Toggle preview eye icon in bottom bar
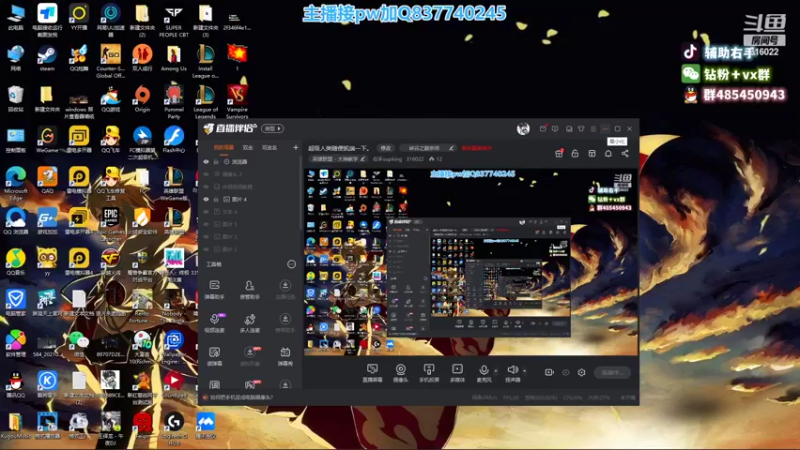This screenshot has width=800, height=450. [x=565, y=372]
